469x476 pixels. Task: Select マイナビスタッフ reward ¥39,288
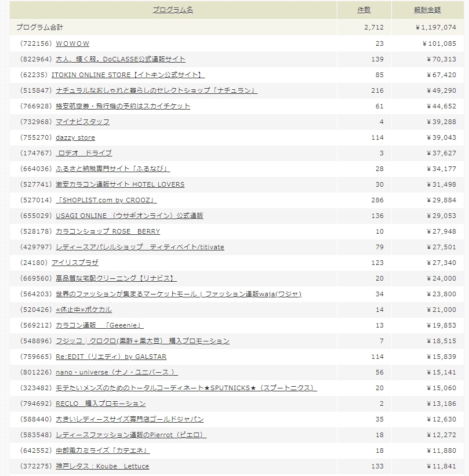click(x=441, y=122)
